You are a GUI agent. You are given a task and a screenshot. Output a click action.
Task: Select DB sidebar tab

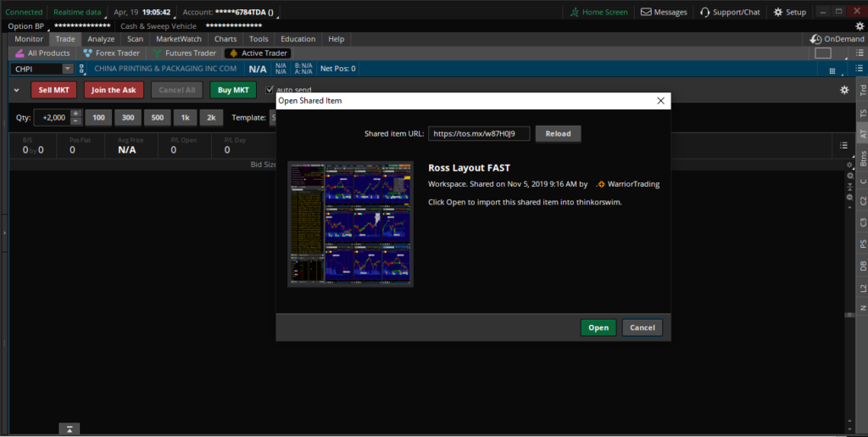coord(862,266)
